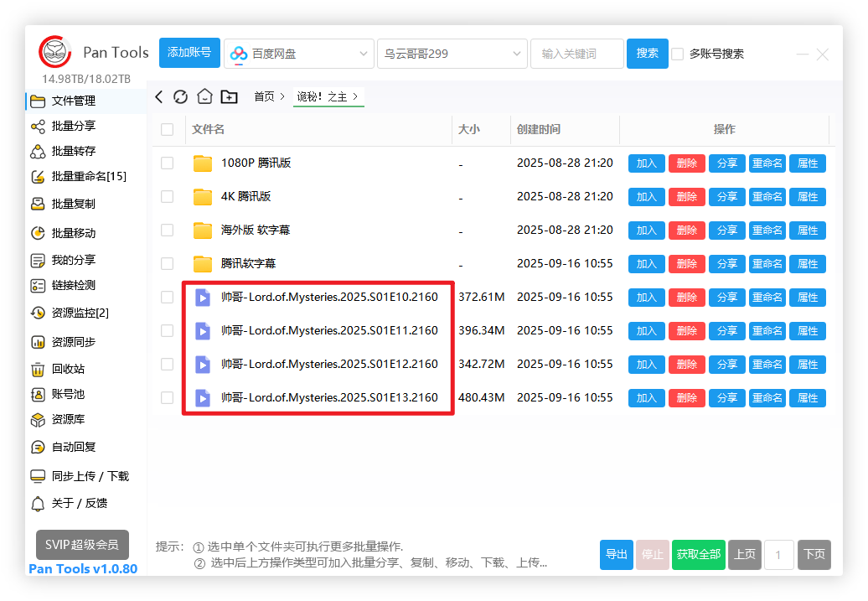This screenshot has width=868, height=601.
Task: Click the 输入关键词 search field
Action: 576,54
